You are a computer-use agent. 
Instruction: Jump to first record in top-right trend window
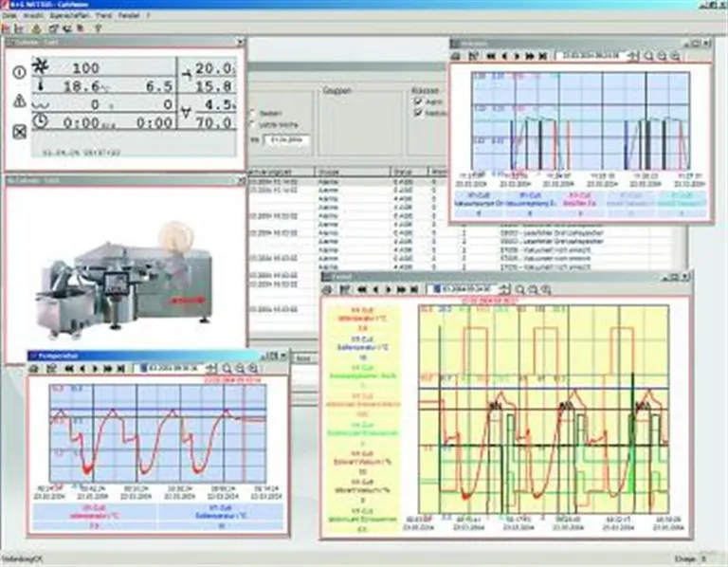(493, 57)
